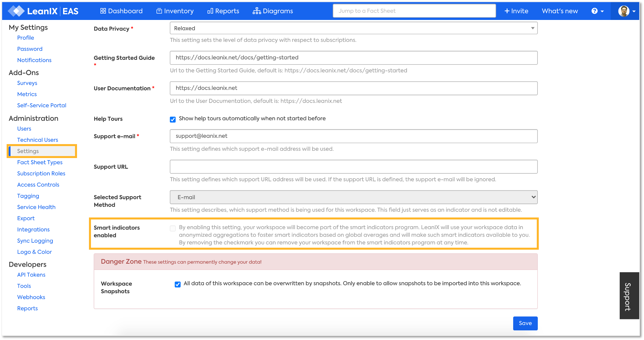Open Notifications settings

pos(34,60)
